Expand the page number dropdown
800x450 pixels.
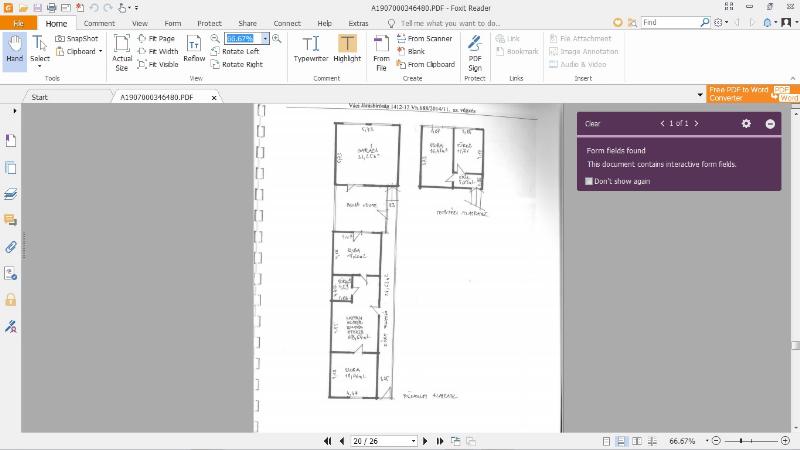coord(413,441)
